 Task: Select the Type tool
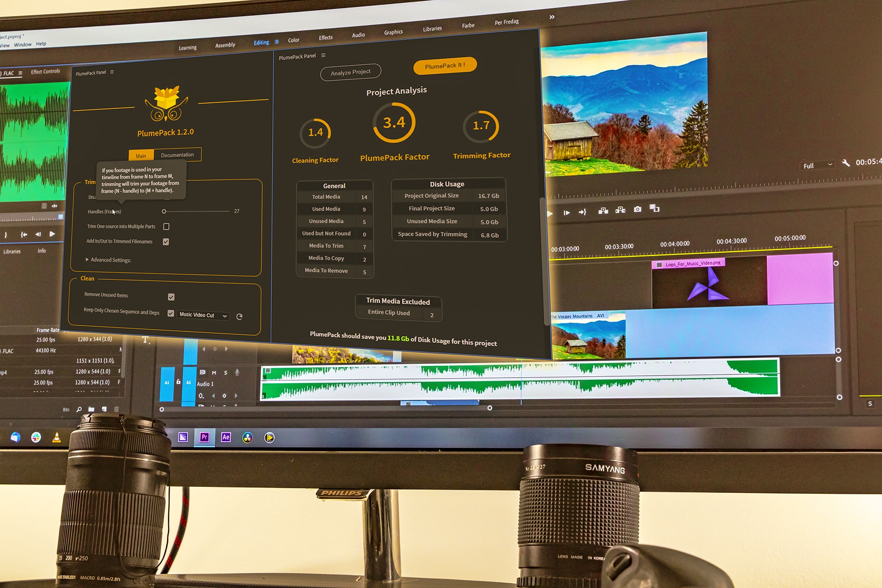coord(146,340)
